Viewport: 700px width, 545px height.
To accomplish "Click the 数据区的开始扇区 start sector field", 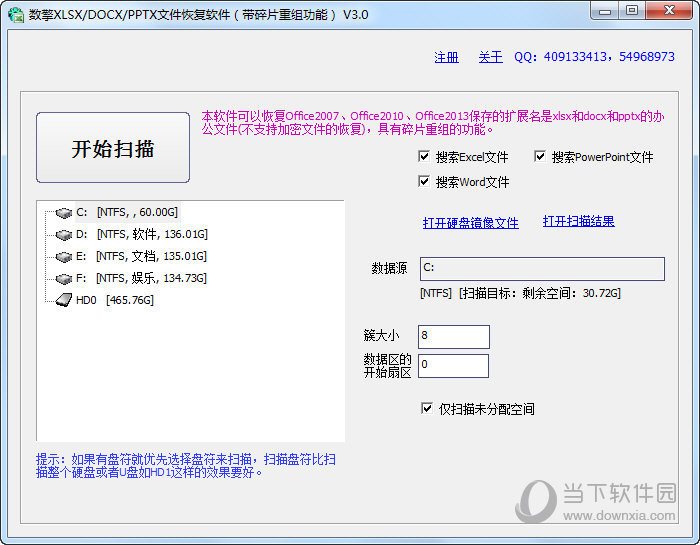I will [453, 366].
